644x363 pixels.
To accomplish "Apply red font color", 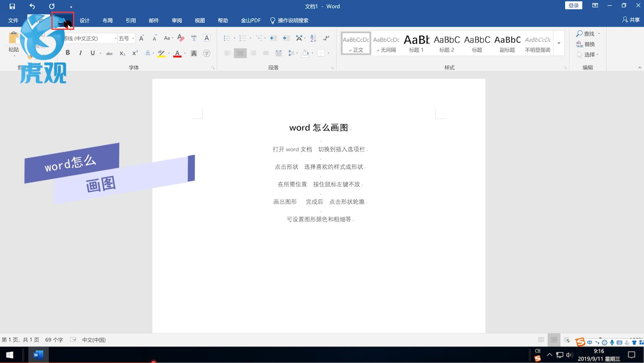I will 177,53.
